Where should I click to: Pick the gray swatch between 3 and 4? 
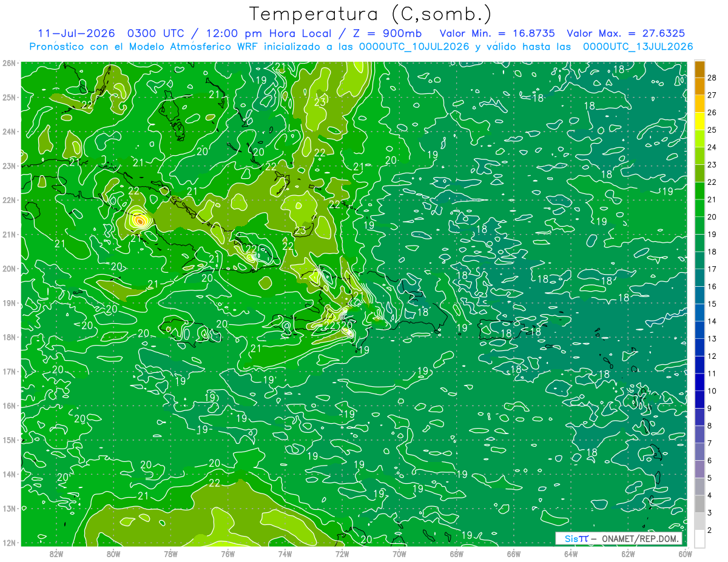coord(699,504)
